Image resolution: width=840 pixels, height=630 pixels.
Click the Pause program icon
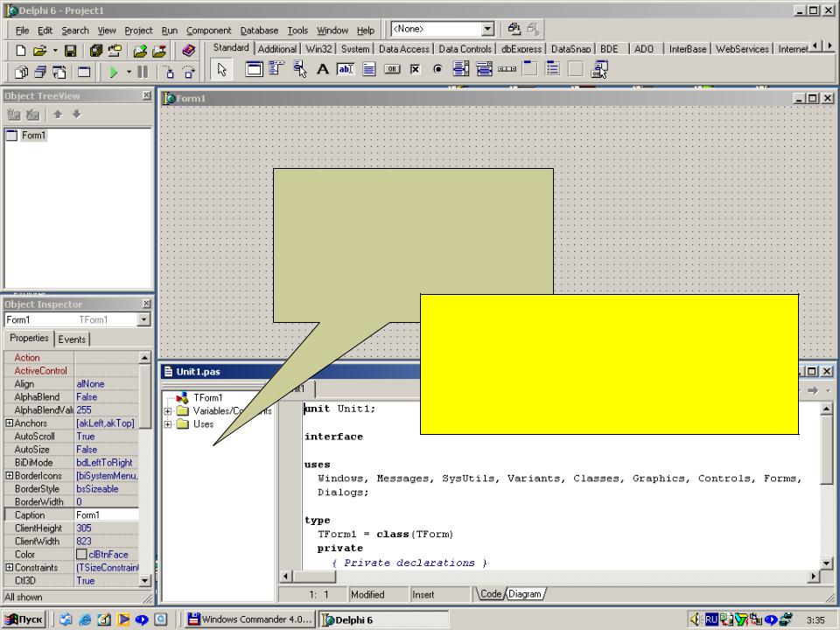coord(143,71)
